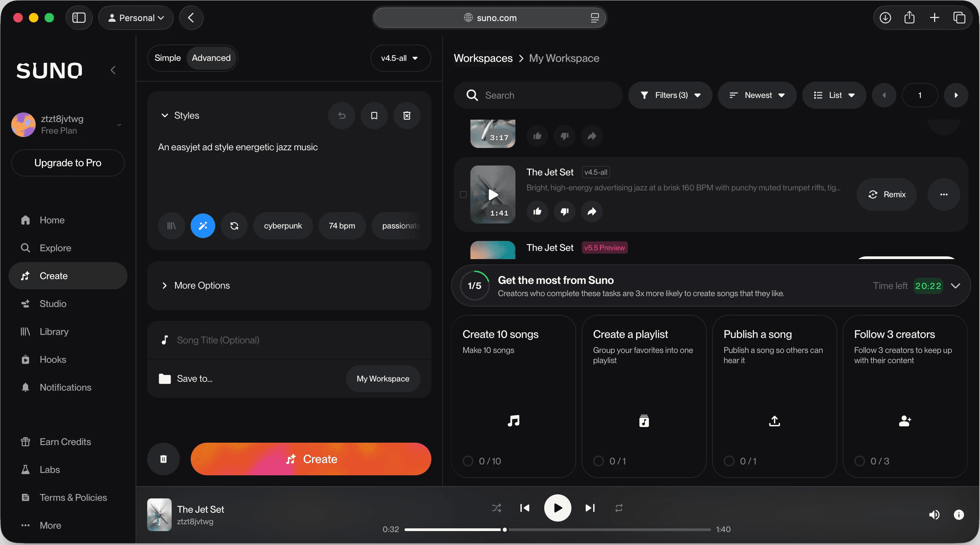This screenshot has width=980, height=545.
Task: Play The Jet Set v4.5-all from its thumbnail
Action: pyautogui.click(x=493, y=194)
